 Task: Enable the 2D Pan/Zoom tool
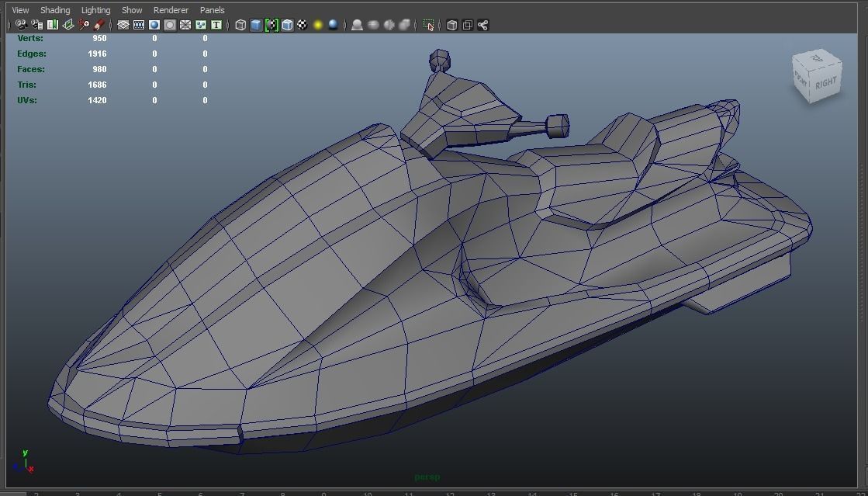[84, 25]
